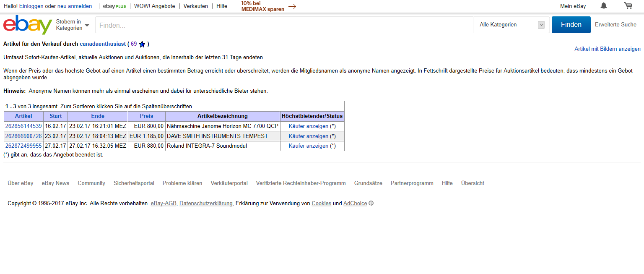
Task: Click the AdChoice info icon
Action: click(x=371, y=204)
